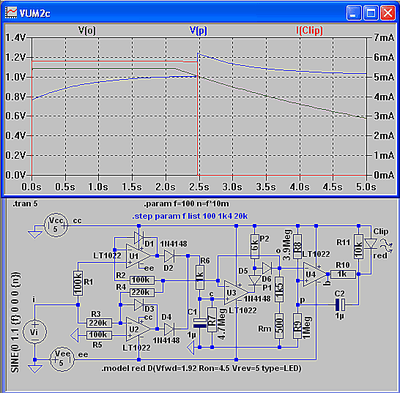Viewport: 400px width, 393px height.
Task: Click the .param f=100 directive
Action: coord(186,204)
